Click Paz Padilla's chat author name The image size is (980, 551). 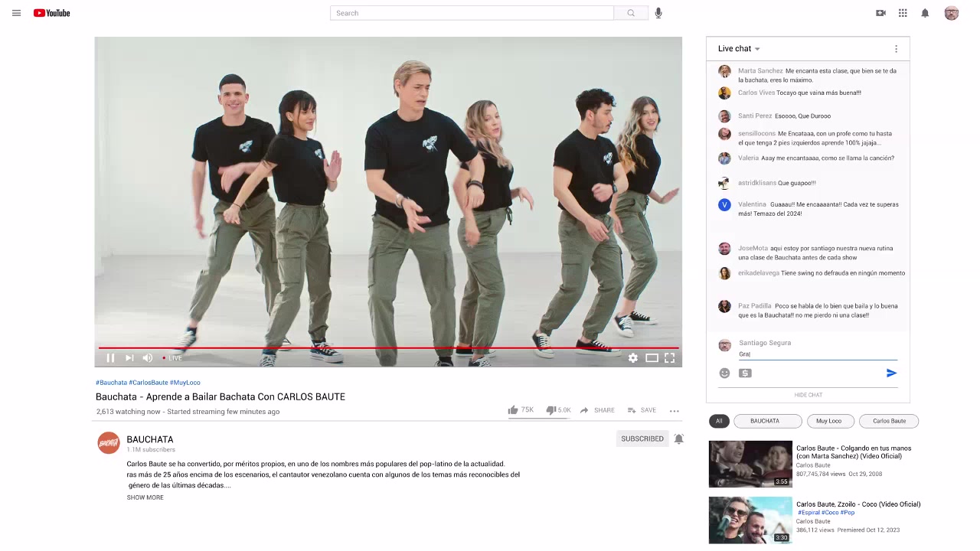click(x=755, y=306)
